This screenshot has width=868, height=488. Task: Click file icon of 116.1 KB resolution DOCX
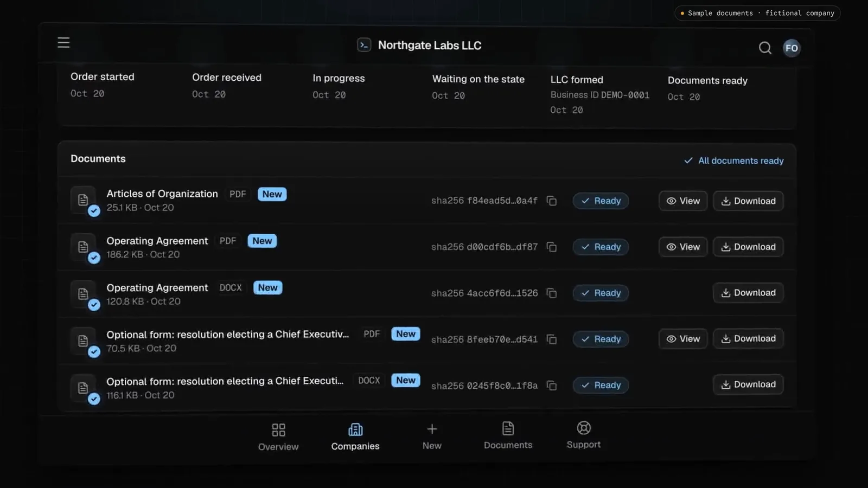coord(83,388)
